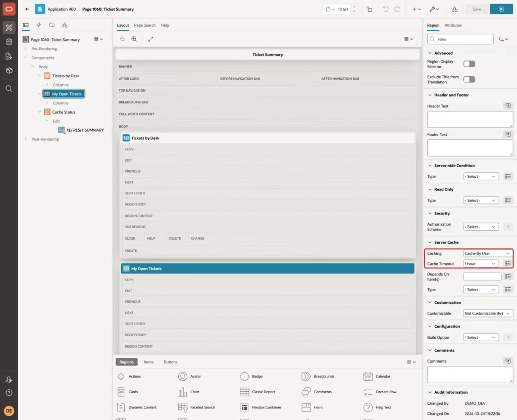
Task: Click the Save button
Action: click(477, 9)
